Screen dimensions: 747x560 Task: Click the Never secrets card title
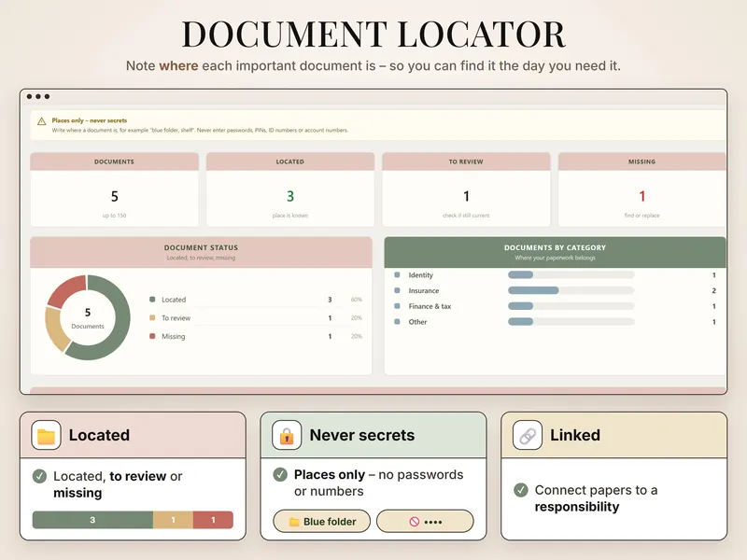point(362,435)
